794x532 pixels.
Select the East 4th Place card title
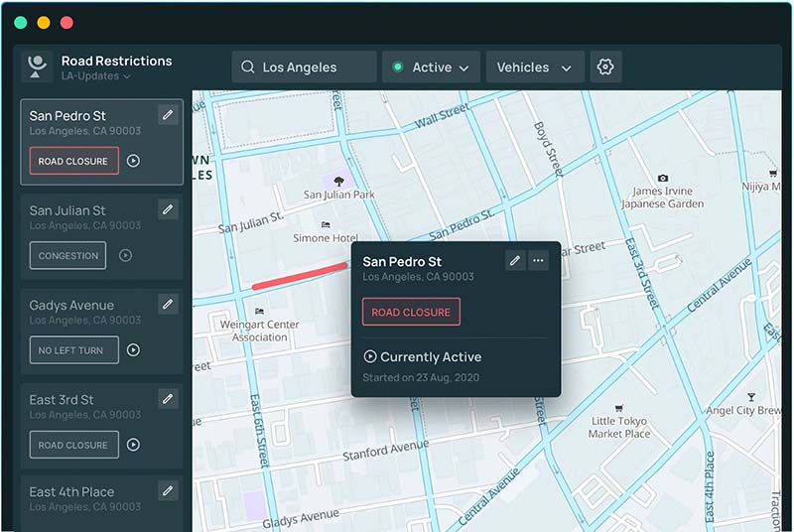click(x=71, y=492)
